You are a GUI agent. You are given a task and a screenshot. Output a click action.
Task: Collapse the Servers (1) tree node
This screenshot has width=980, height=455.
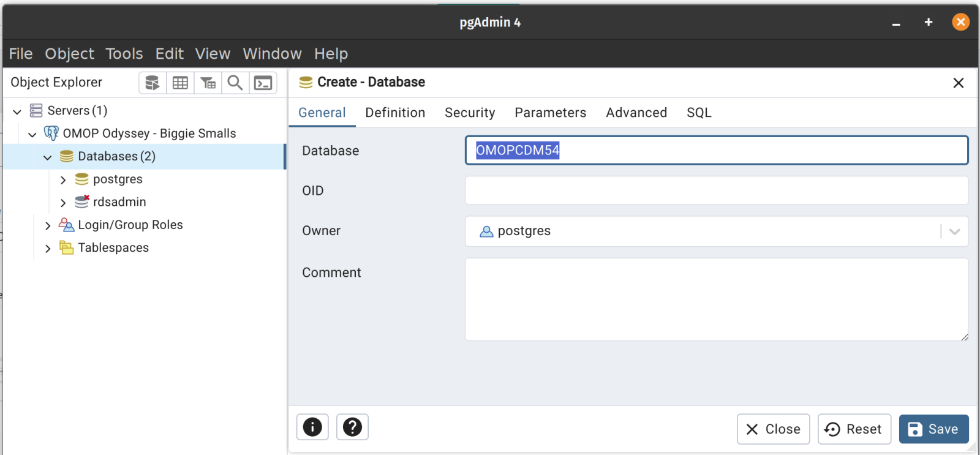coord(17,111)
